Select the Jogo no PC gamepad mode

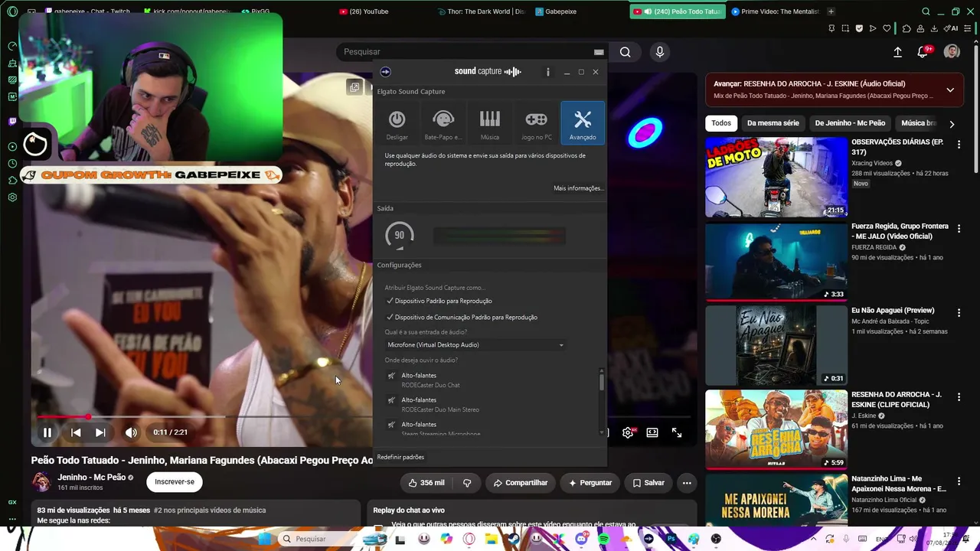pyautogui.click(x=536, y=122)
